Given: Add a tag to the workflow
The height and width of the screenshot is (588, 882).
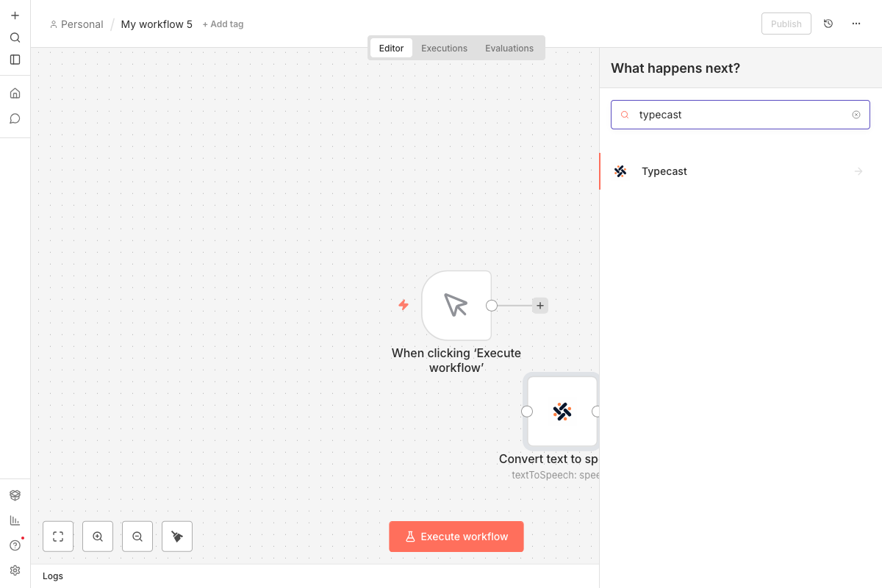Looking at the screenshot, I should 223,24.
